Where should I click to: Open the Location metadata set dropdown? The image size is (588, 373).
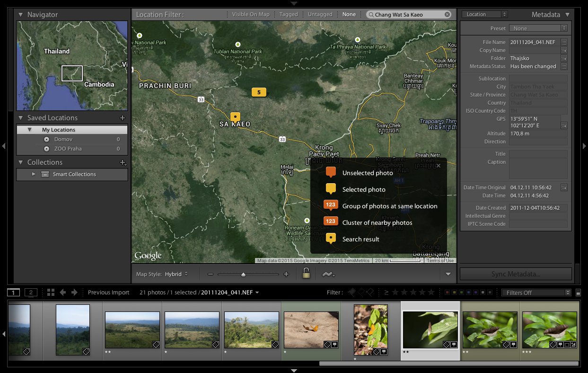coord(484,15)
